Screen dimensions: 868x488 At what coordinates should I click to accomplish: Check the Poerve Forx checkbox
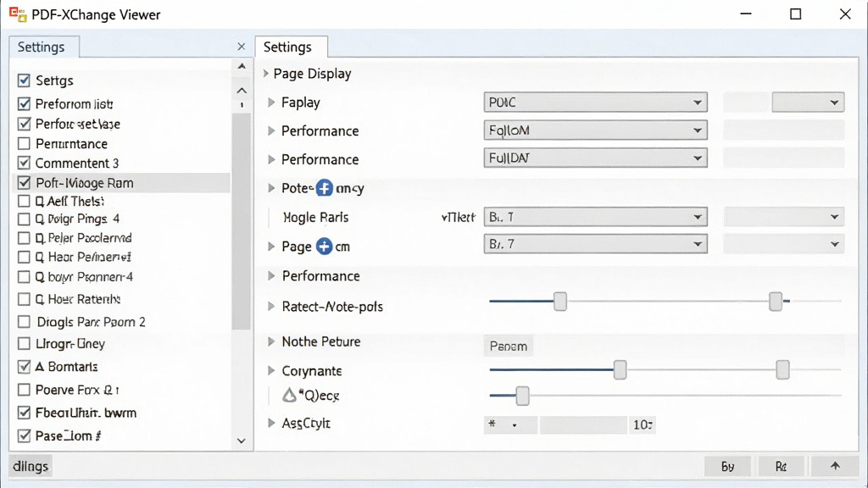24,390
